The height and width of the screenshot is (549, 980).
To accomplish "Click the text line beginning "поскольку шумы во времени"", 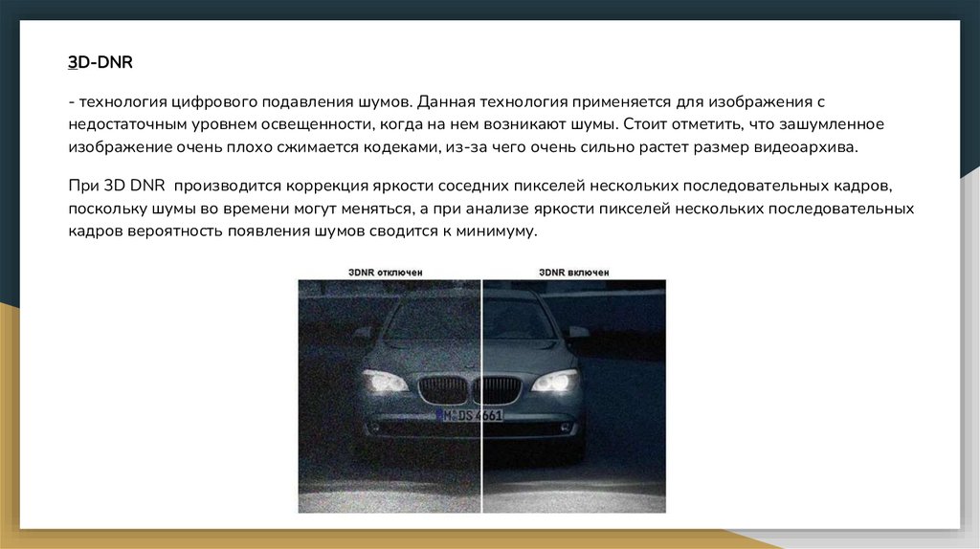I will [x=491, y=209].
